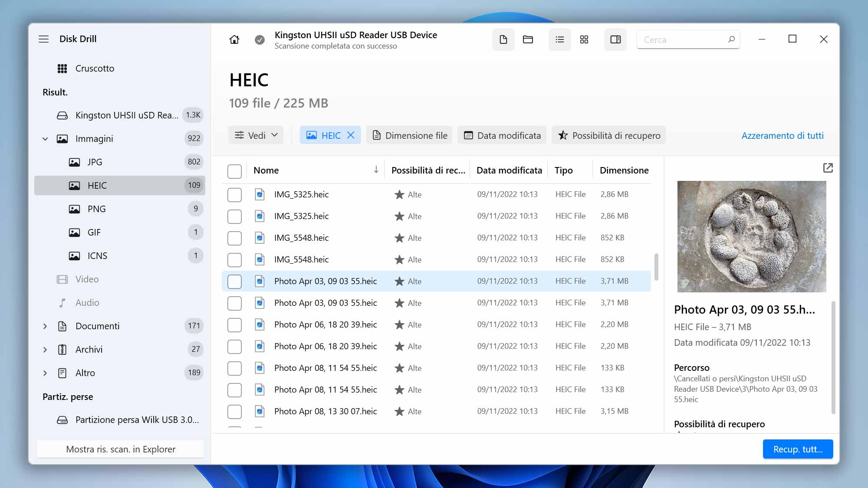Viewport: 868px width, 488px height.
Task: Click the Cruscotto grid icon
Action: (x=62, y=69)
